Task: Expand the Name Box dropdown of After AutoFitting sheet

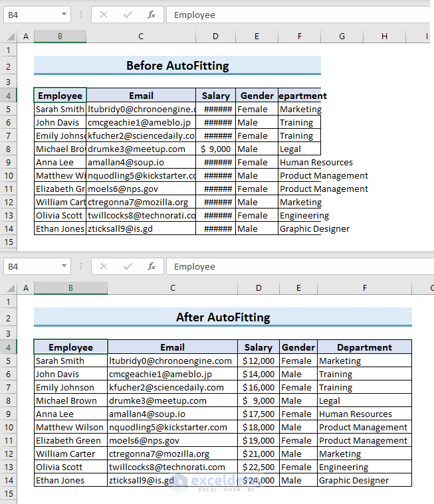Action: click(x=64, y=266)
